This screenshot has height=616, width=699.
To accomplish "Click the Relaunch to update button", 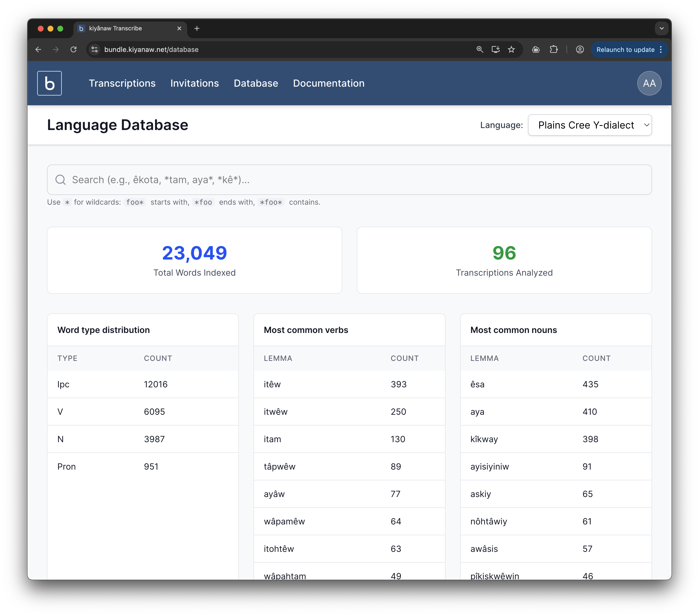I will [625, 49].
